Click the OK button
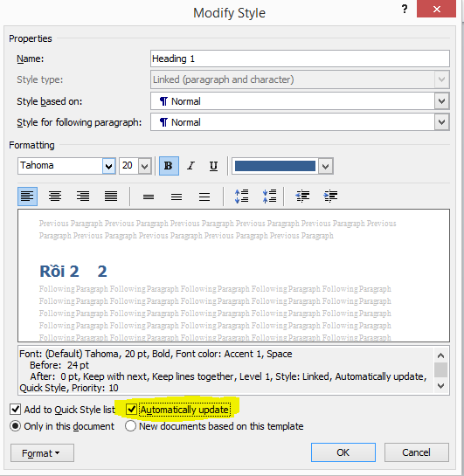 click(x=343, y=452)
